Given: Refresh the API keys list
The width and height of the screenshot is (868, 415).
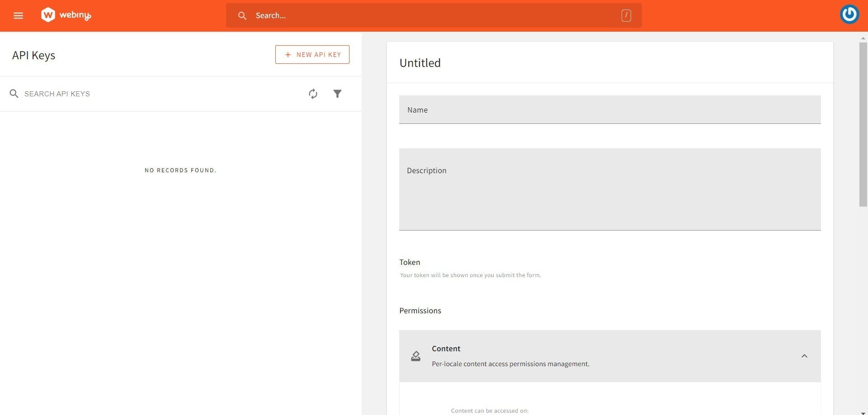Looking at the screenshot, I should click(313, 94).
